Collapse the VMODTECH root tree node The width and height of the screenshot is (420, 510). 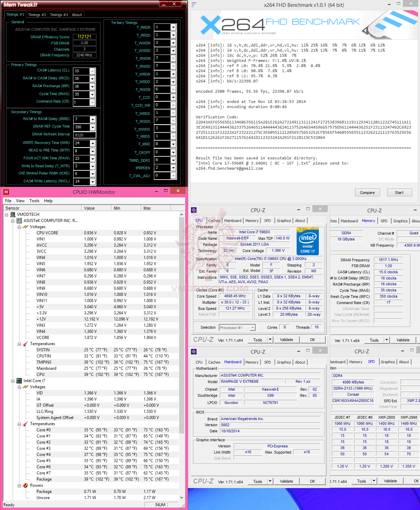point(6,214)
